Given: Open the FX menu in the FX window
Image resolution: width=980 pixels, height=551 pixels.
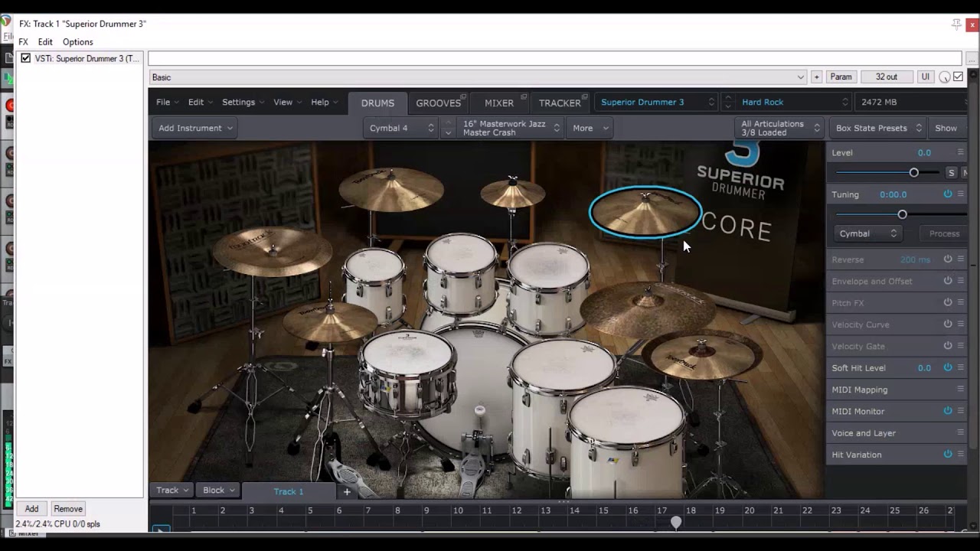Looking at the screenshot, I should click(x=23, y=42).
